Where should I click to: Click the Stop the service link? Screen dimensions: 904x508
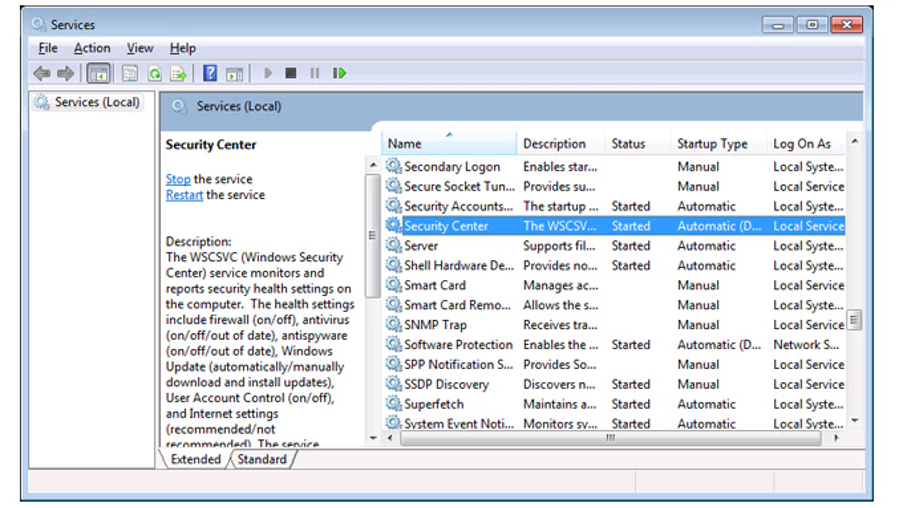178,179
